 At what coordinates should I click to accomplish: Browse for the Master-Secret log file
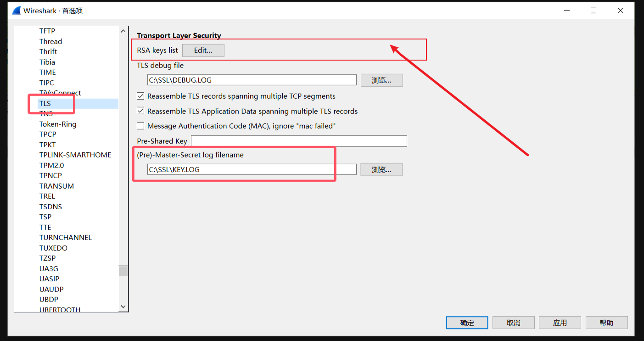(381, 170)
